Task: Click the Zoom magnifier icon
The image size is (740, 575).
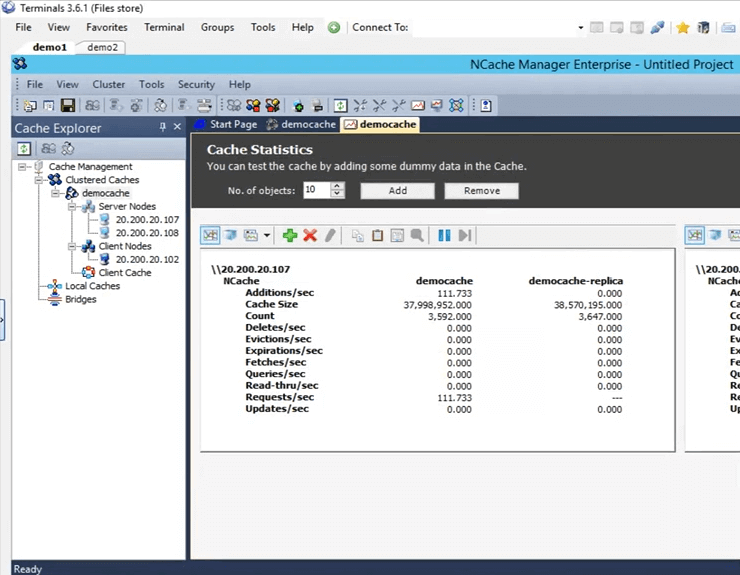Action: tap(417, 235)
